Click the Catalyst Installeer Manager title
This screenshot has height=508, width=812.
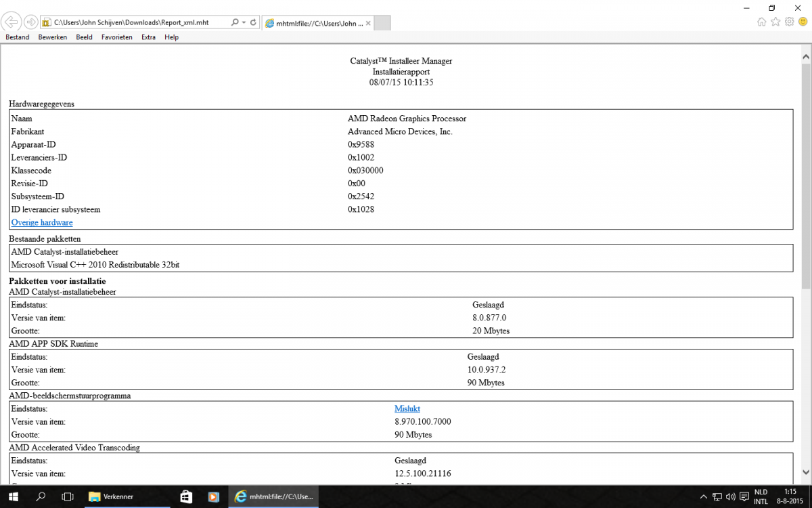pyautogui.click(x=401, y=61)
